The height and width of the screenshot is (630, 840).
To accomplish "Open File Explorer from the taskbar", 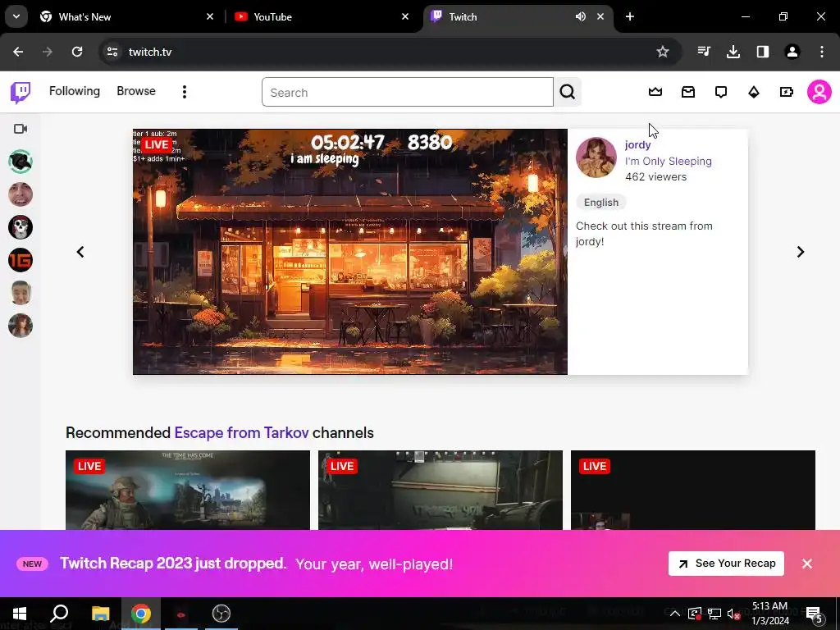I will pos(100,614).
